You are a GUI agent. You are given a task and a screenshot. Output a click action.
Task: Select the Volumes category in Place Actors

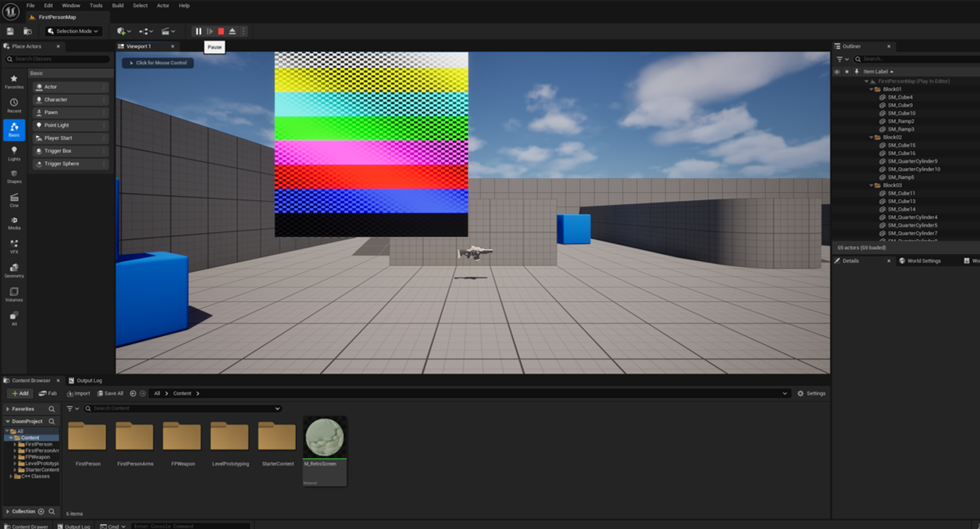(14, 295)
